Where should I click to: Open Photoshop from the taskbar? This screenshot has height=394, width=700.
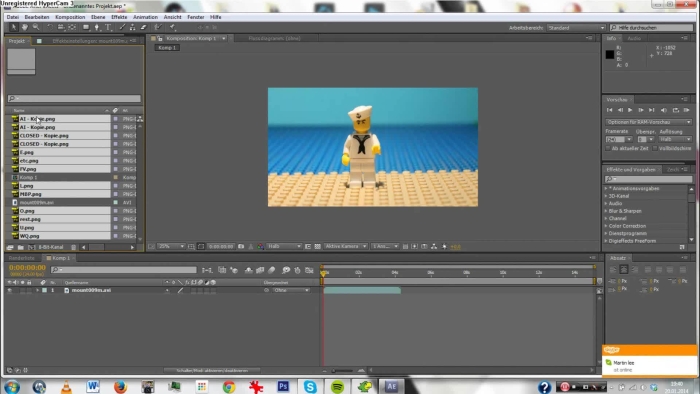pyautogui.click(x=283, y=386)
